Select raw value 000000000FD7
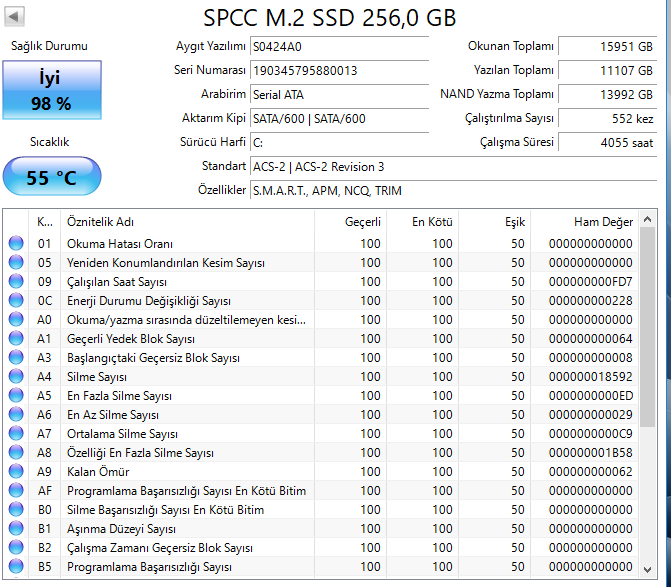The image size is (671, 587). 591,282
